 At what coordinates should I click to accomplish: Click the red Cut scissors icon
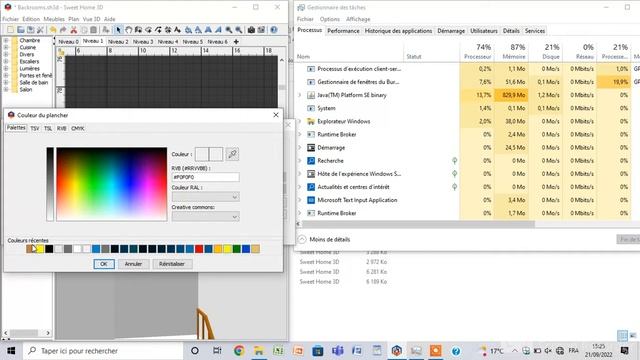73,30
